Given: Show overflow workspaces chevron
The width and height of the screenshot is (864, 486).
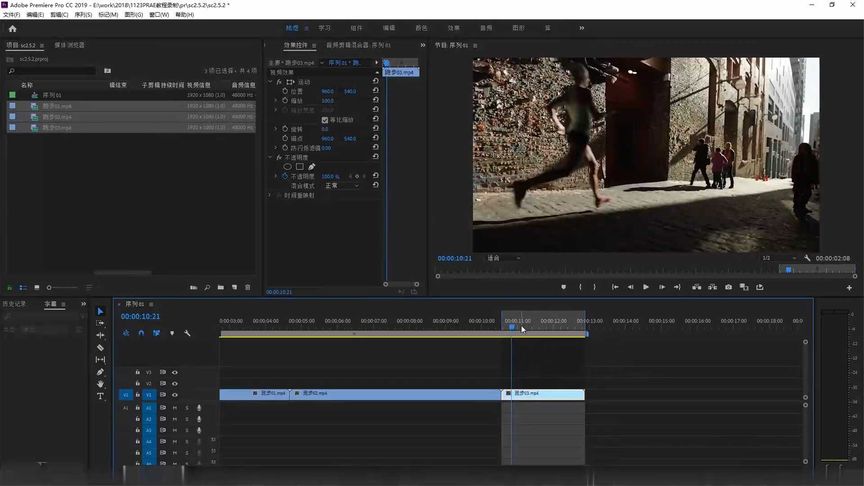Looking at the screenshot, I should 581,28.
